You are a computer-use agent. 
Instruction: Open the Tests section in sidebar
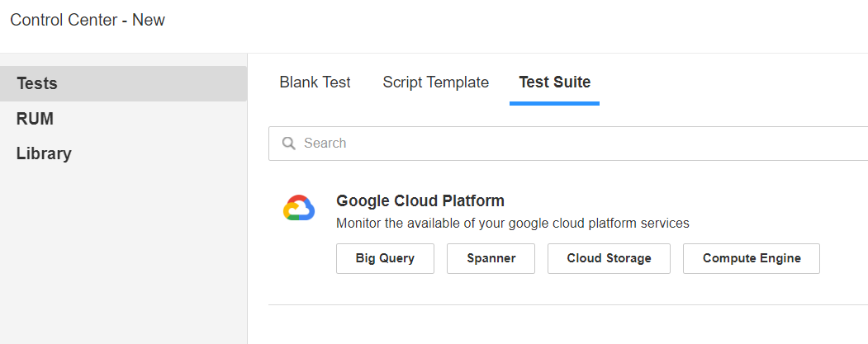(x=123, y=83)
